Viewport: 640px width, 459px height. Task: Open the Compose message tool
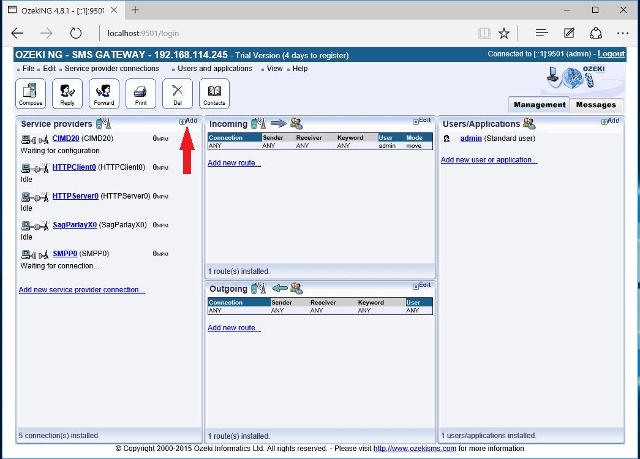(31, 94)
